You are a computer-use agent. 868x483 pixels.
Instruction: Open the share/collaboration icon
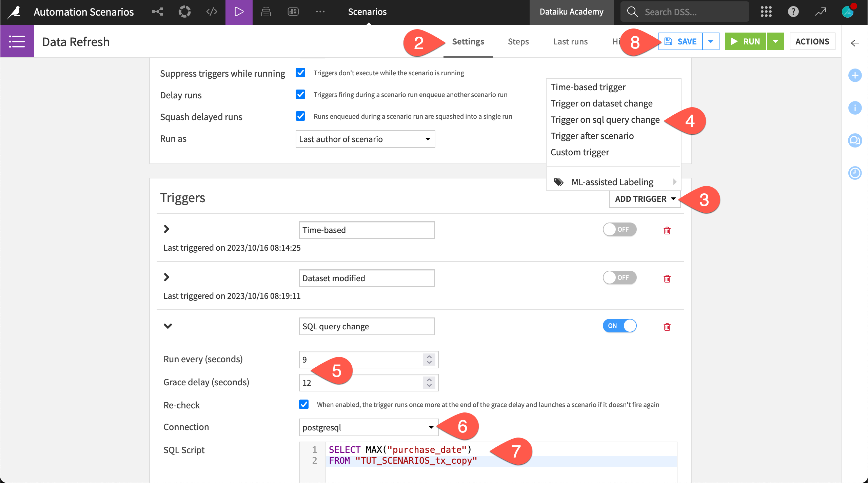click(x=158, y=11)
